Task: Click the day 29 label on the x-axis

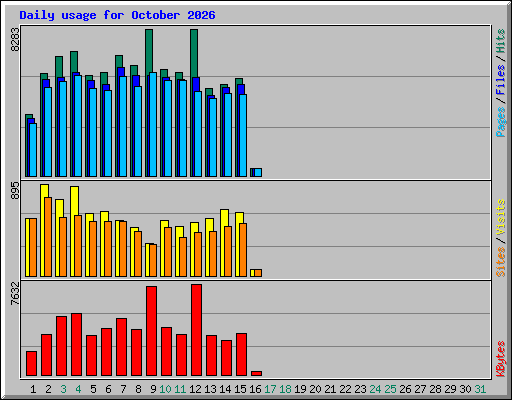Action: pos(450,389)
